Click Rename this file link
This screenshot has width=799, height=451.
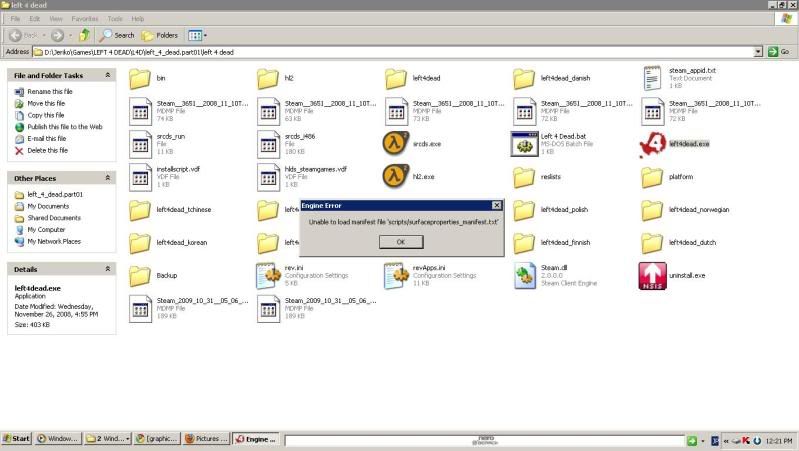click(50, 92)
